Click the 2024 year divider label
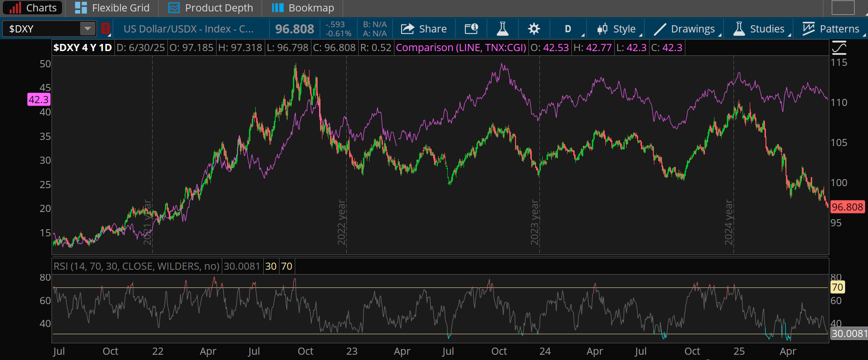Screen dimensions: 868x360 [x=728, y=222]
